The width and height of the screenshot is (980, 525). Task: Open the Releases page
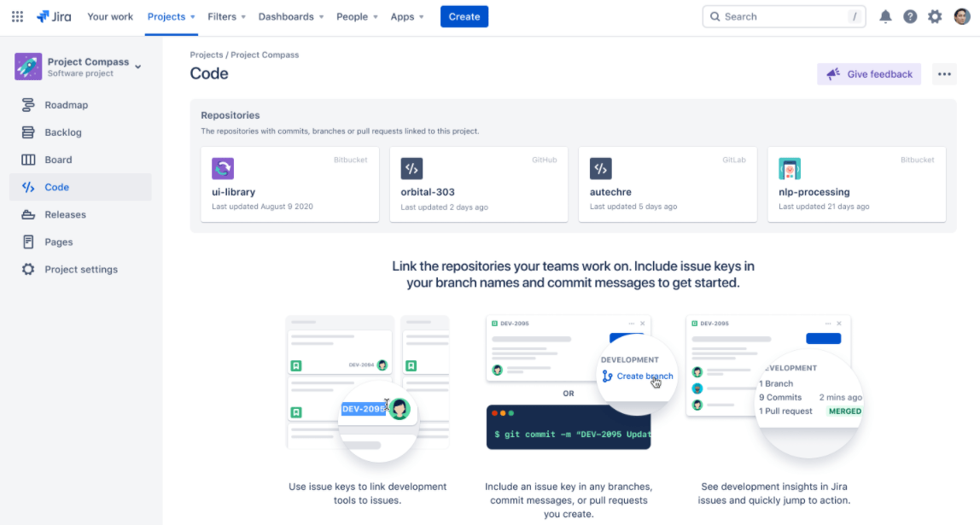[80, 214]
